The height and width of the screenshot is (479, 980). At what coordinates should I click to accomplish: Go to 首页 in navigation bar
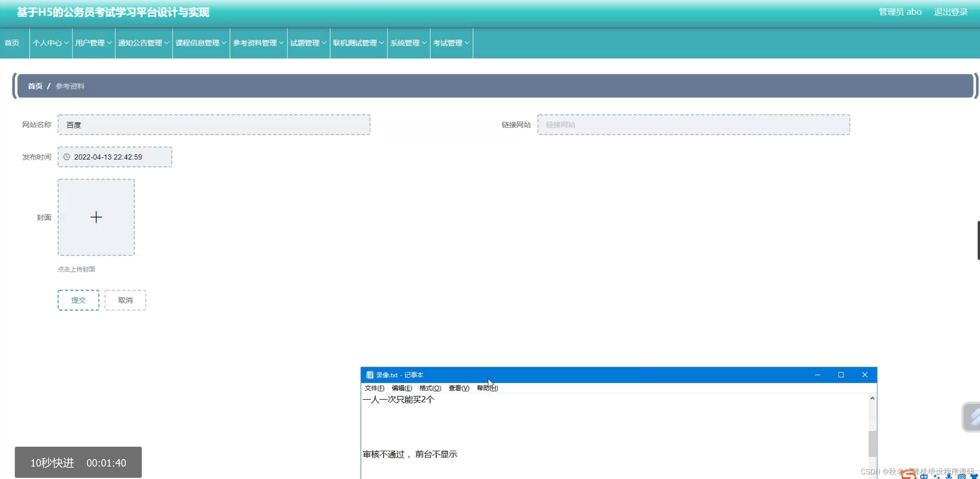click(12, 43)
